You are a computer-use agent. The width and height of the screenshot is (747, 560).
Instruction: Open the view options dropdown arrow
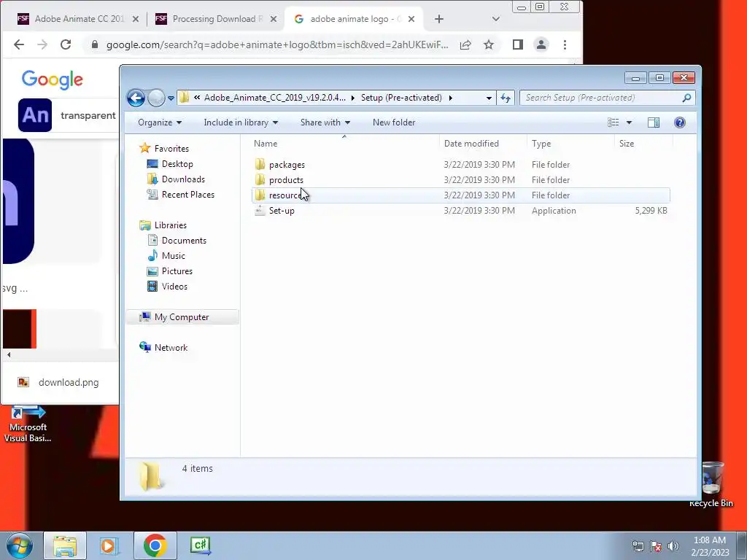[x=629, y=122]
